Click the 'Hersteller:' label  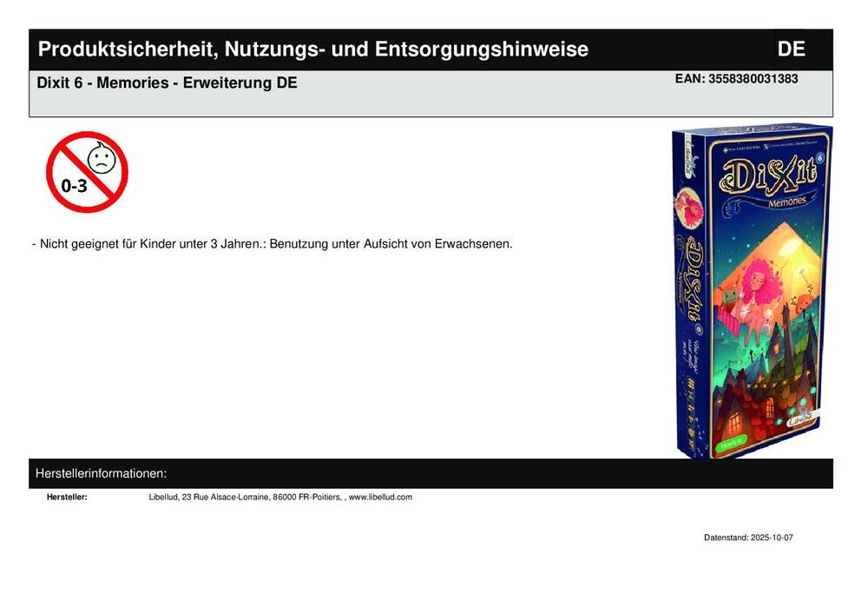[67, 497]
